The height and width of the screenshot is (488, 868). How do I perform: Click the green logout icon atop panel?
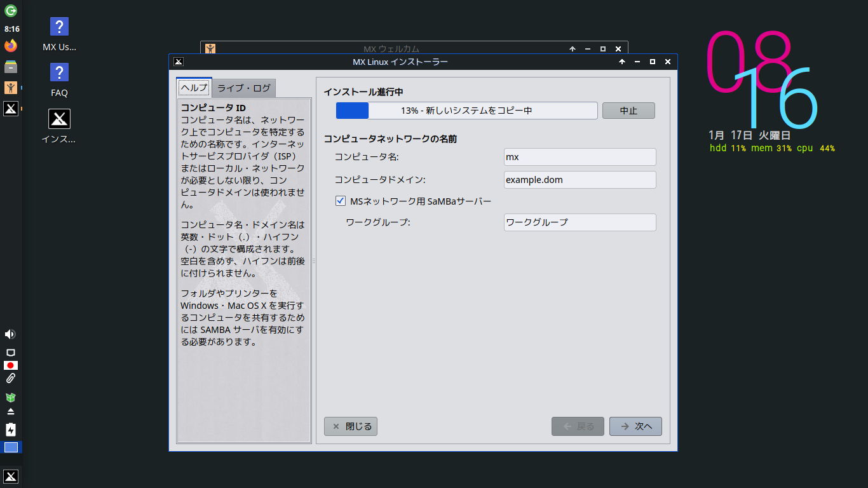tap(11, 11)
